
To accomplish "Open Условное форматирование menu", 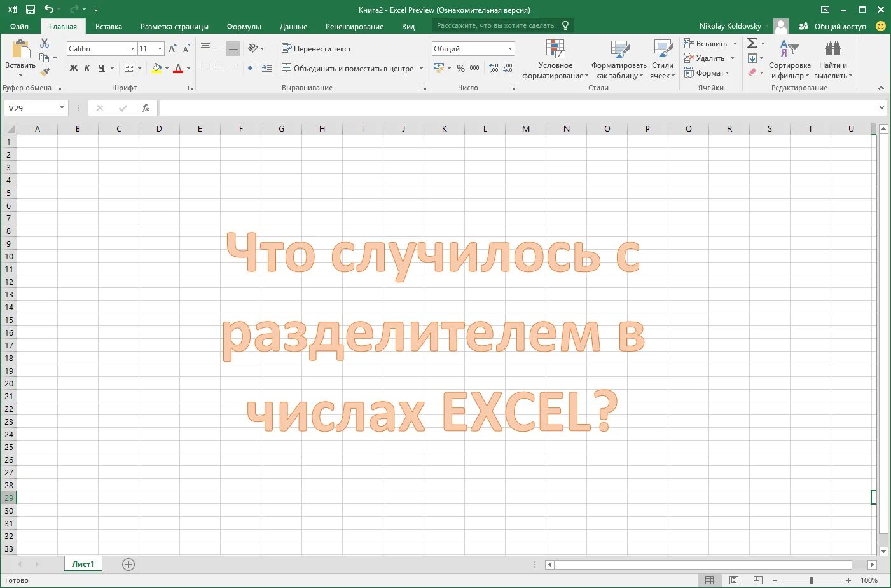I will [555, 59].
